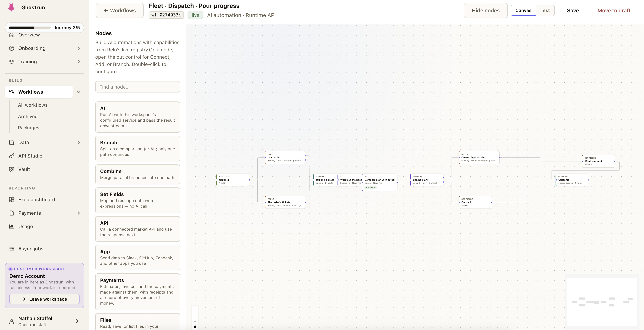The width and height of the screenshot is (644, 330).
Task: Click the canvas minimap overview
Action: (x=602, y=302)
